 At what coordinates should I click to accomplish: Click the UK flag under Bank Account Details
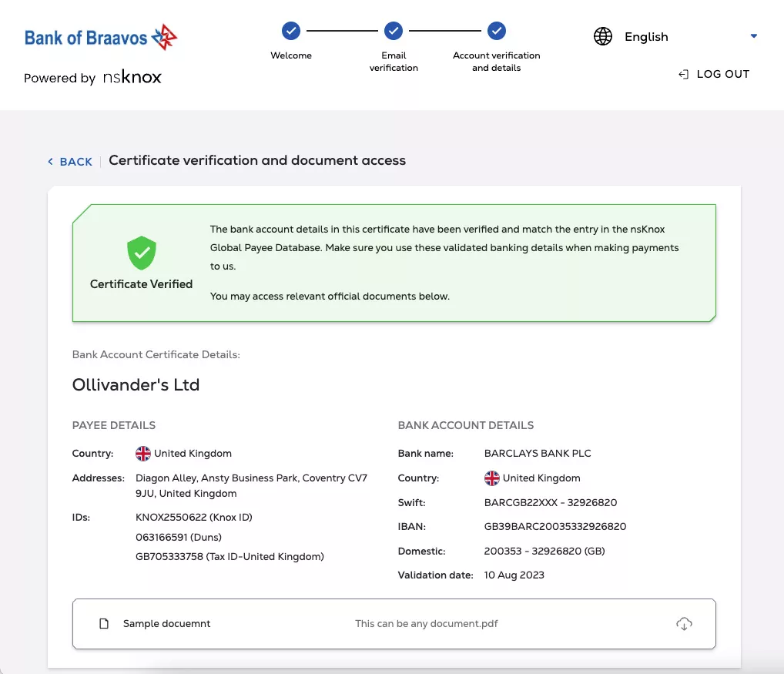492,478
